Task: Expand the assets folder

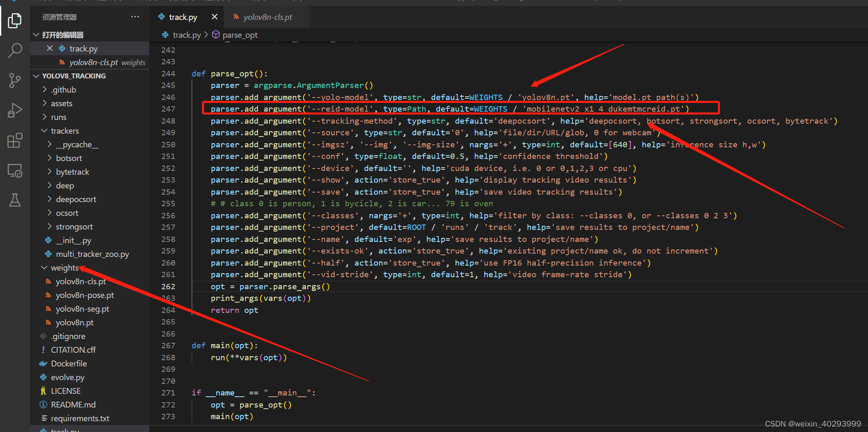Action: coord(61,103)
